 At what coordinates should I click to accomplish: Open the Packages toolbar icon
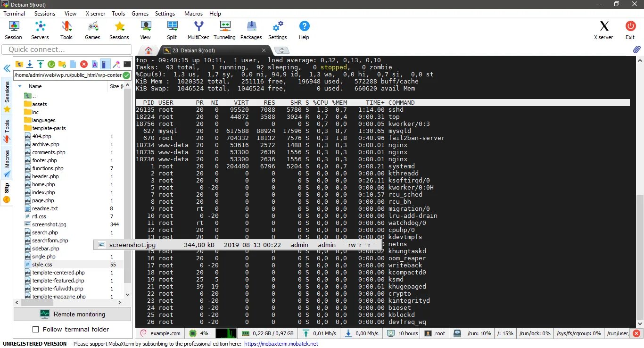coord(251,30)
